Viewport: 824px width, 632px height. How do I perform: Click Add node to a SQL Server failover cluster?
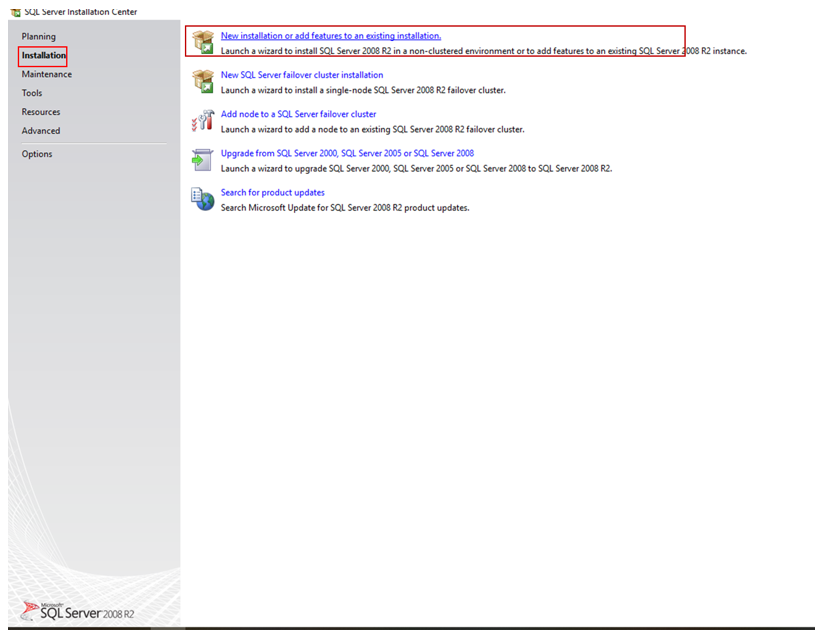pos(298,114)
